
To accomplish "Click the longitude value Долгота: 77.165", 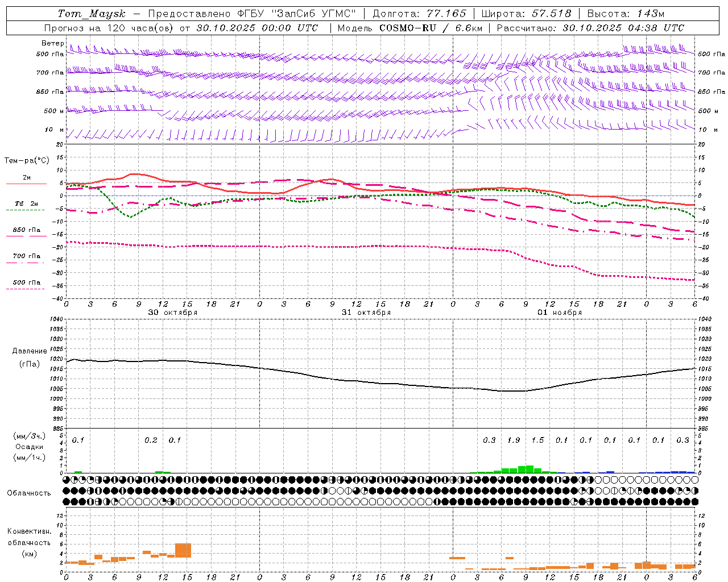I will [x=419, y=14].
